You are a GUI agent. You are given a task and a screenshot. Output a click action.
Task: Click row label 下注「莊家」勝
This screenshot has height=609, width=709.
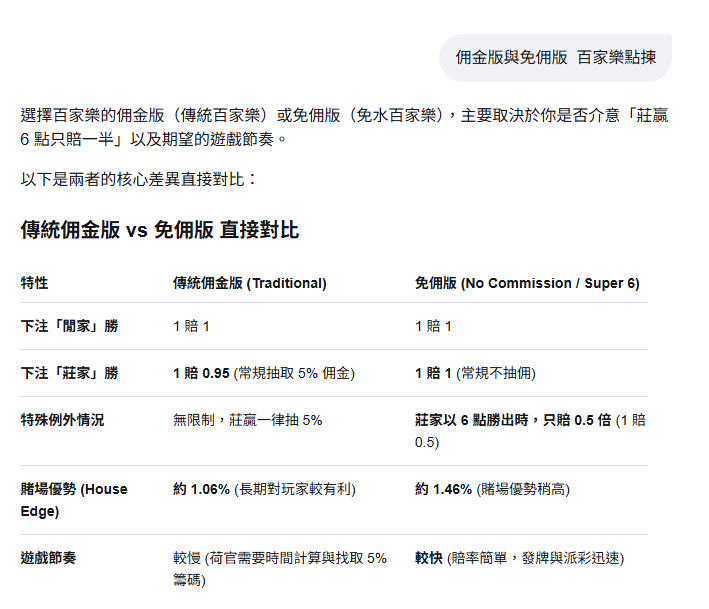[x=69, y=373]
